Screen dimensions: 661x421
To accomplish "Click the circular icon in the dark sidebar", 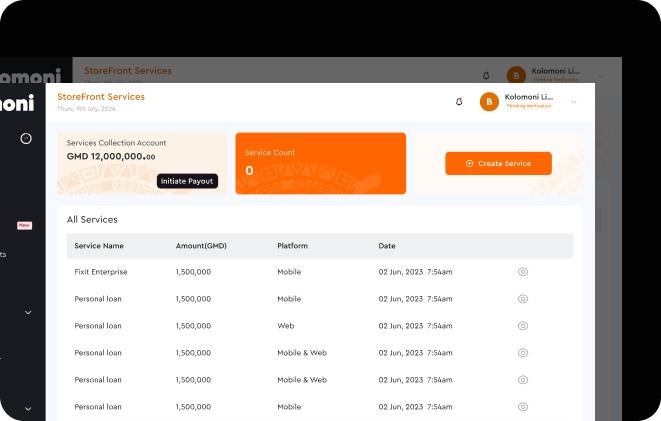I will coord(26,138).
